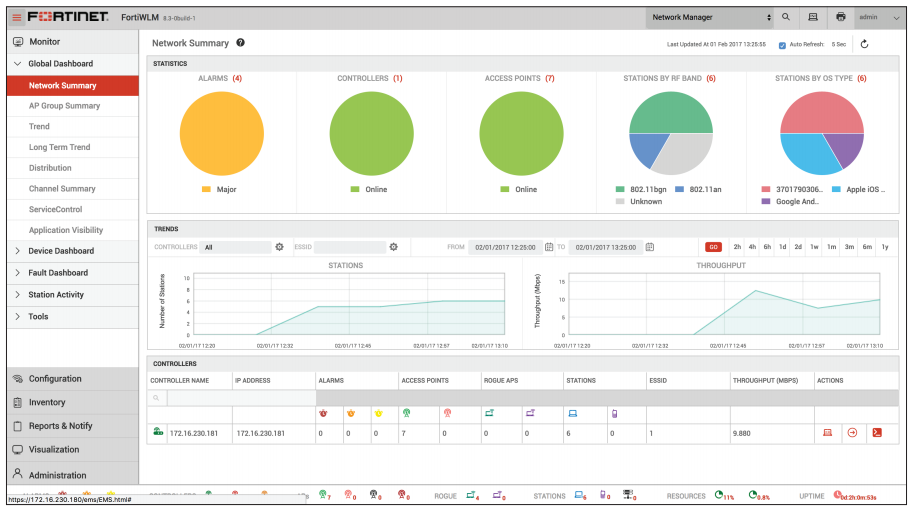Click the From date field
Image resolution: width=911 pixels, height=511 pixels.
coord(505,247)
